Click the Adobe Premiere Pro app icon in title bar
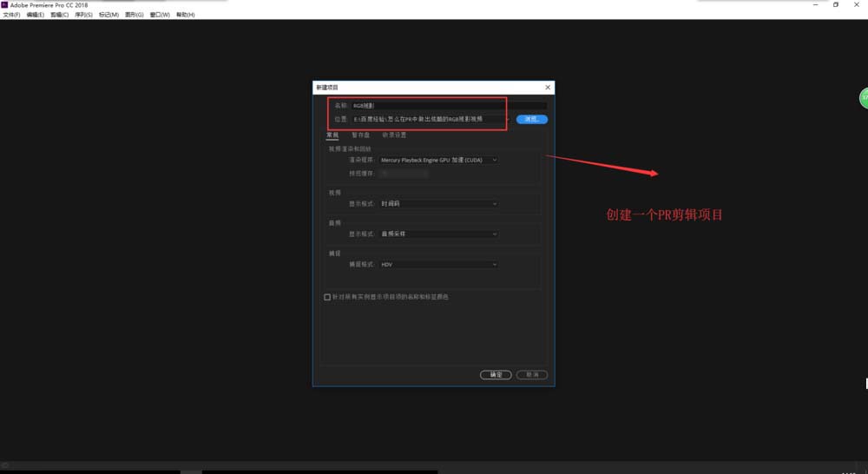Screen dimensions: 868x474 [4, 4]
